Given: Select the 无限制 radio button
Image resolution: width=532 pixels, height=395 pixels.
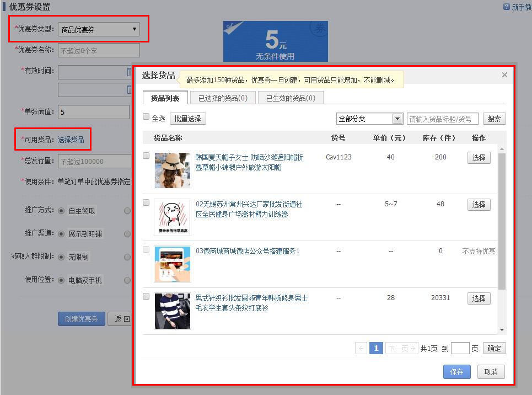Looking at the screenshot, I should 61,257.
